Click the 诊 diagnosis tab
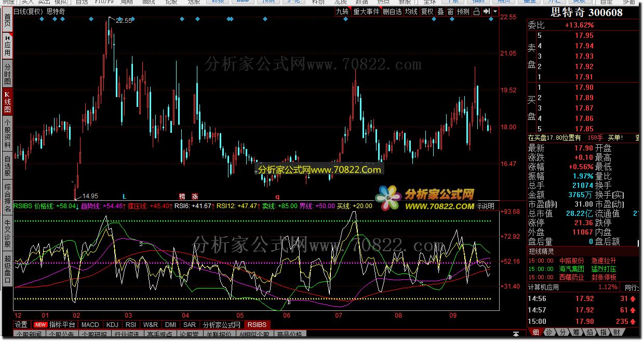The width and height of the screenshot is (644, 341). tap(549, 332)
